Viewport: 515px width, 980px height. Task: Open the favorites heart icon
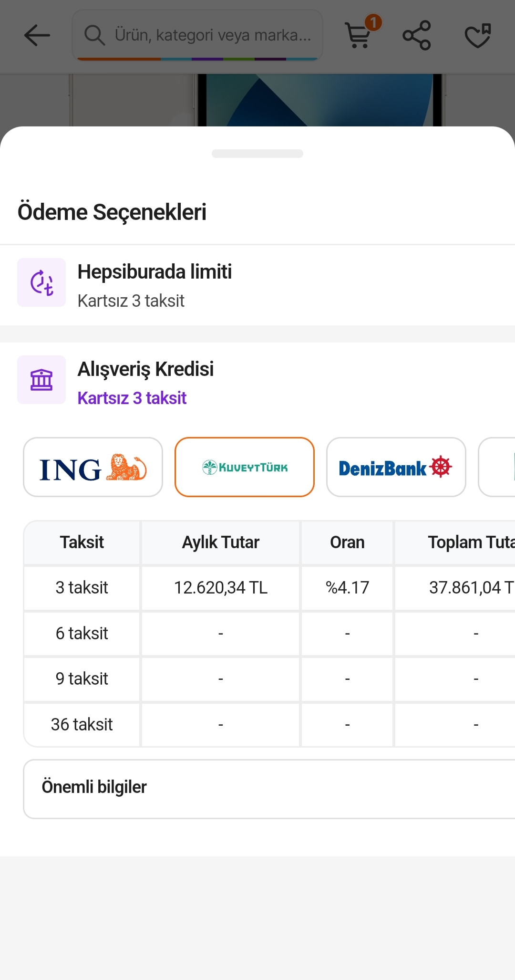tap(477, 35)
